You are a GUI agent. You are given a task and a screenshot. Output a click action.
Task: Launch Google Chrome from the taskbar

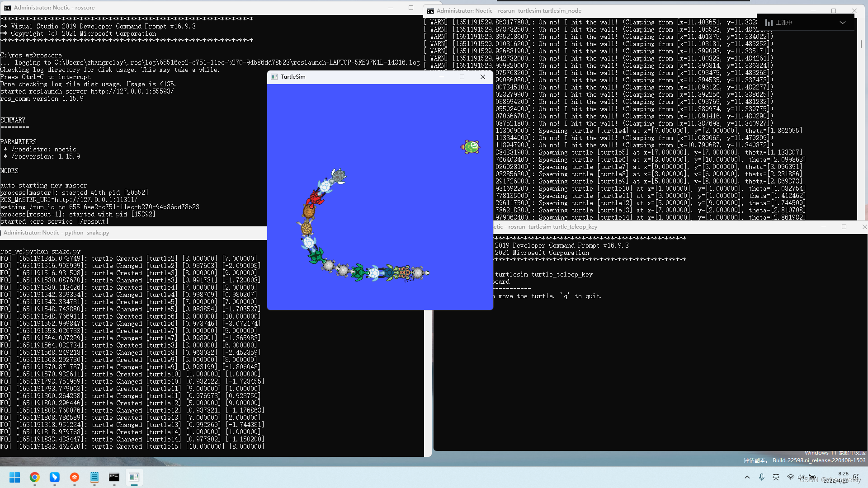[x=35, y=477]
